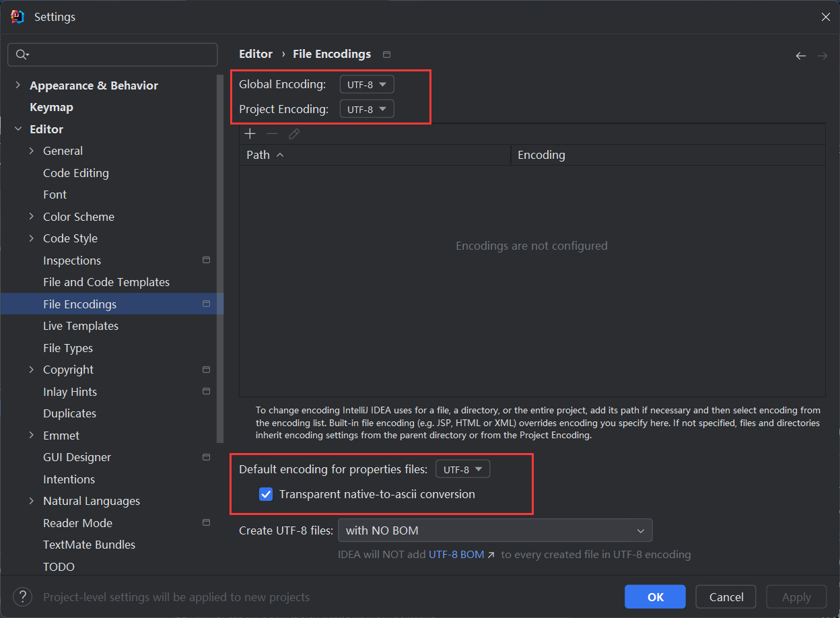
Task: Open File and Code Templates page
Action: pos(106,282)
